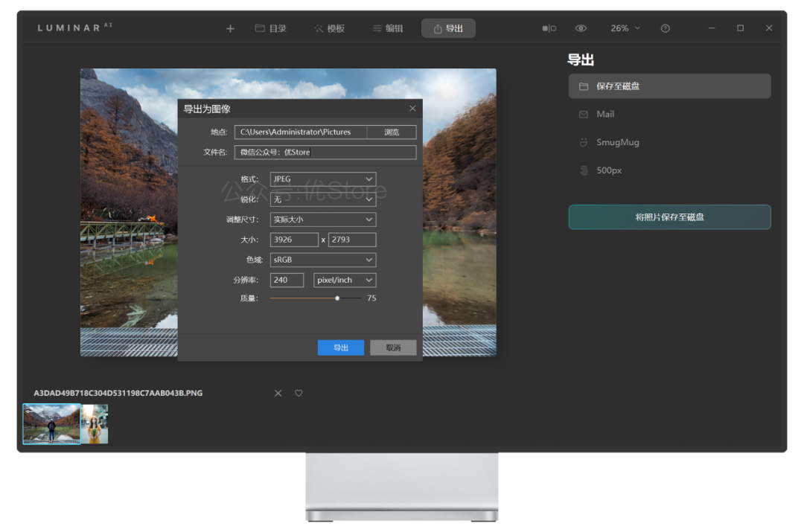
Task: Select 保存至磁盘 export option
Action: pyautogui.click(x=669, y=86)
